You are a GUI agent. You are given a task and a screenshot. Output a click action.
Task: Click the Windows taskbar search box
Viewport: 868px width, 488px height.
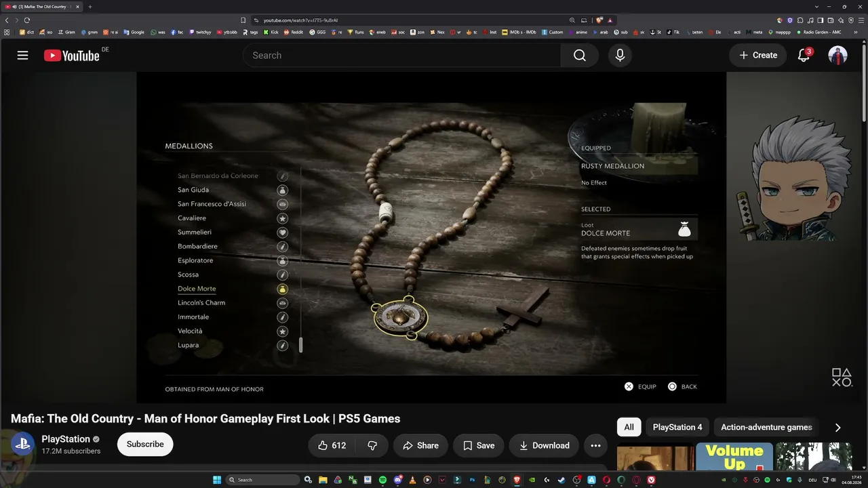tap(262, 480)
